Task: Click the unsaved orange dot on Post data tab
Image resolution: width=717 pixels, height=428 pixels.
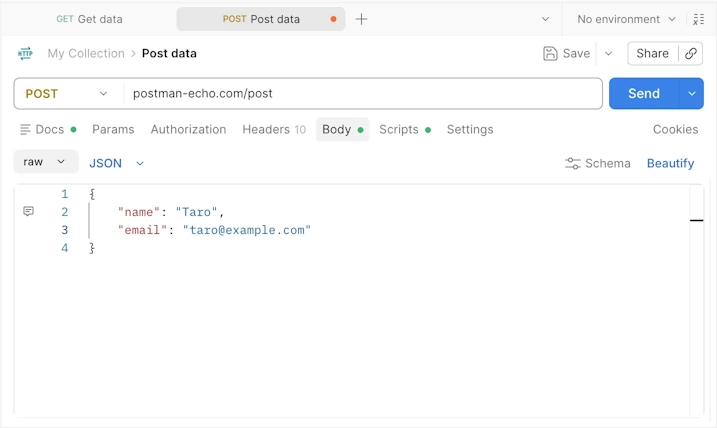Action: 333,19
